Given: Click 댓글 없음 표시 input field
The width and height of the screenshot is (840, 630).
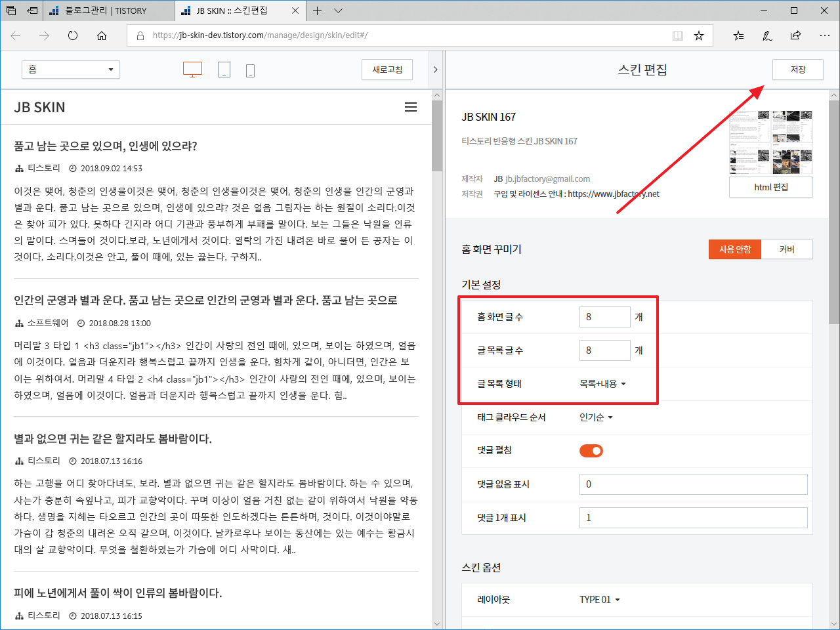Looking at the screenshot, I should click(x=694, y=484).
